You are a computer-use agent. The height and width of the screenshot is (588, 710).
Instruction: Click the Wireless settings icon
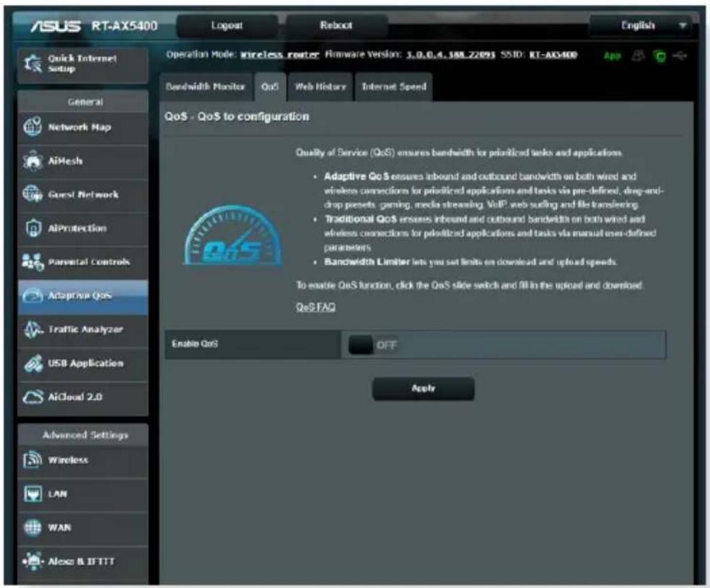pos(32,460)
